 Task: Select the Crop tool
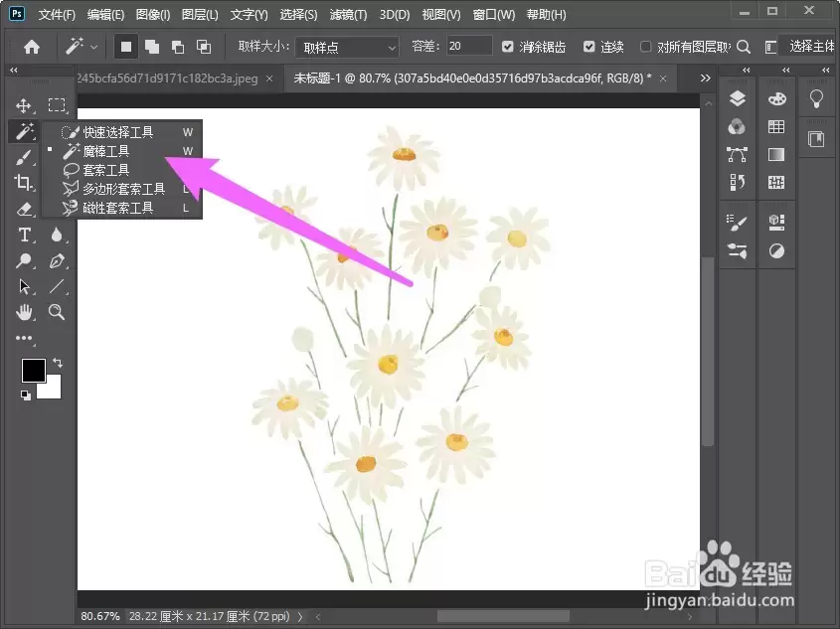pos(24,183)
